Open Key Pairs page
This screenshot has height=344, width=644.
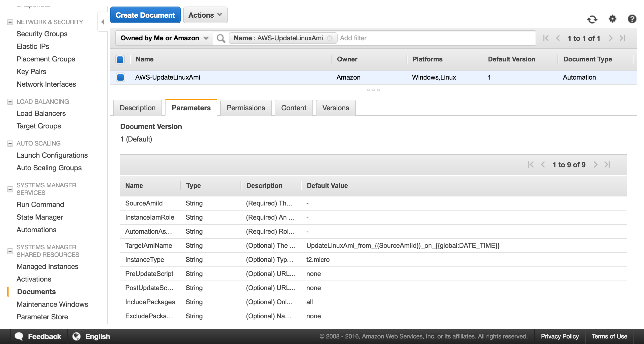pyautogui.click(x=31, y=72)
